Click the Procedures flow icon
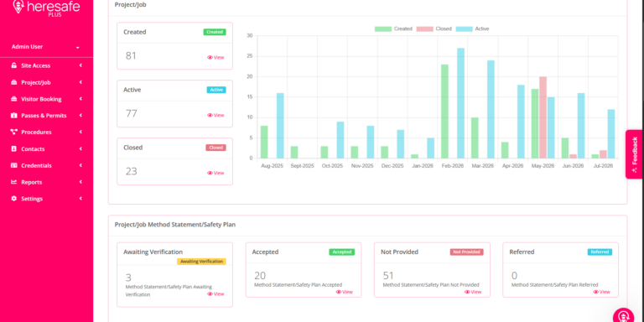644x322 pixels. (x=14, y=132)
